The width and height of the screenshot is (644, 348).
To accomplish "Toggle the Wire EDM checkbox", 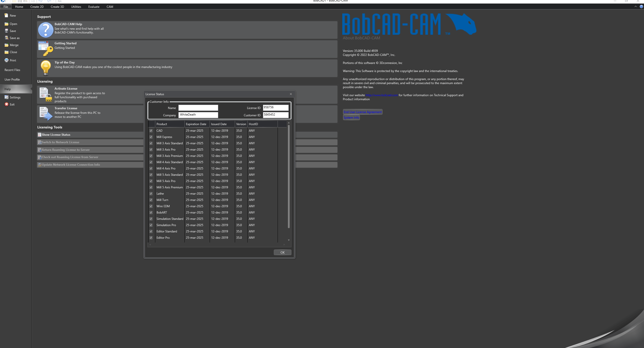I will tap(151, 206).
